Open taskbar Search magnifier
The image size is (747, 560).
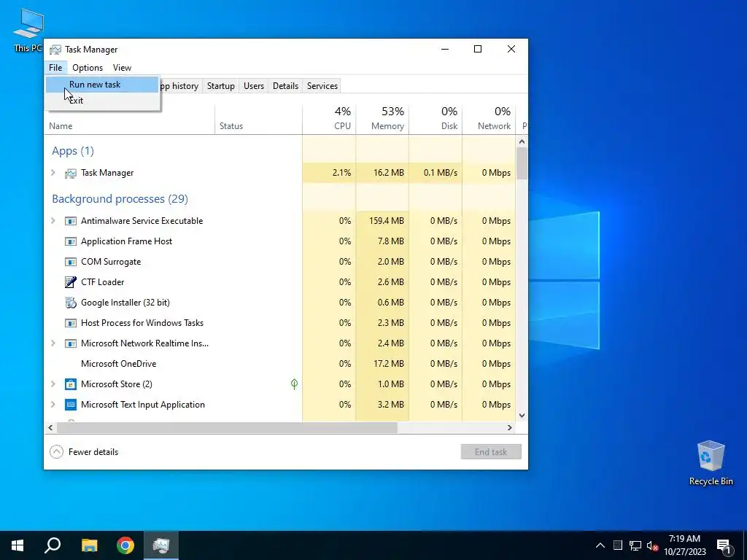pyautogui.click(x=53, y=545)
